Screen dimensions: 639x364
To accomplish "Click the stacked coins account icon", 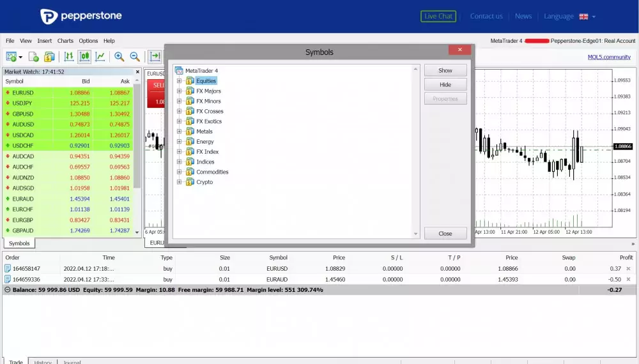I will 49,57.
